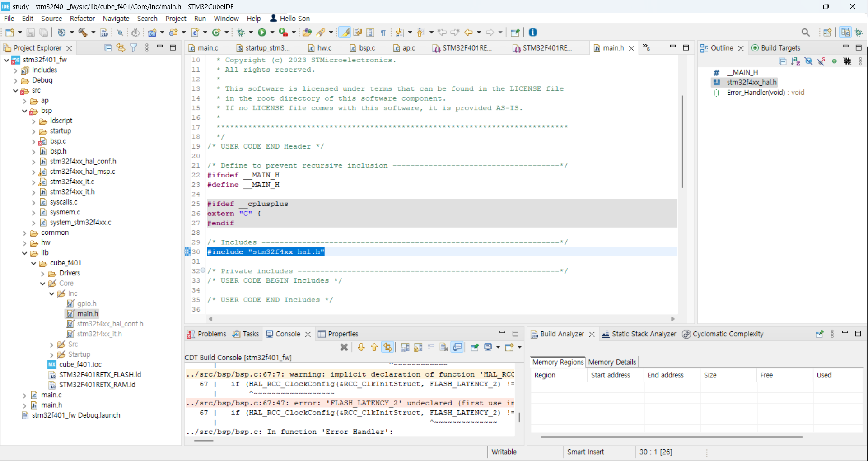Expand the Debug folder node
Image resolution: width=868 pixels, height=461 pixels.
[x=15, y=80]
